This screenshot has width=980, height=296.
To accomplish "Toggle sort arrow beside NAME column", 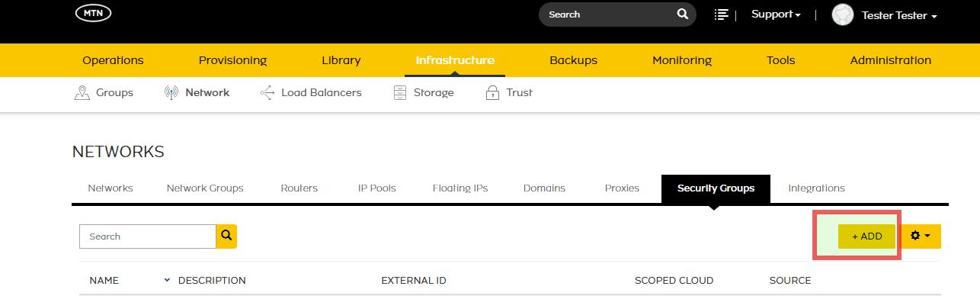I will click(x=167, y=280).
